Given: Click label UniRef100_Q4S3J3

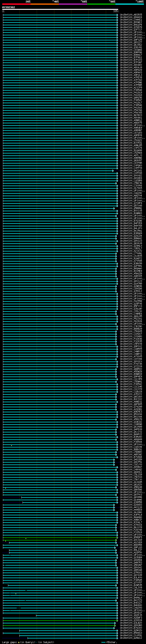Looking at the screenshot, I should click(131, 281).
